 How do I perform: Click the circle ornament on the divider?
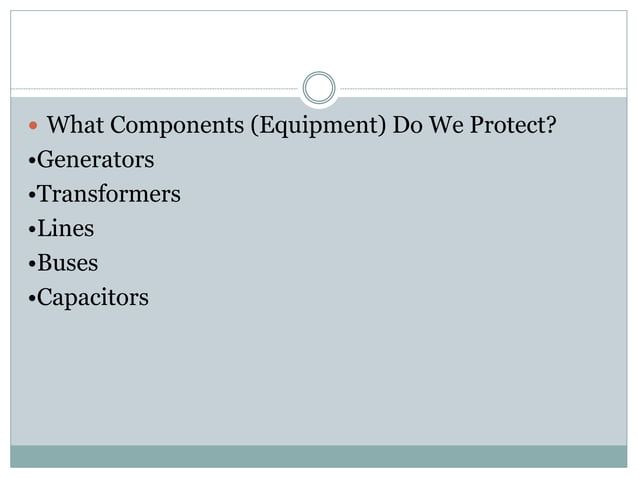tap(319, 87)
